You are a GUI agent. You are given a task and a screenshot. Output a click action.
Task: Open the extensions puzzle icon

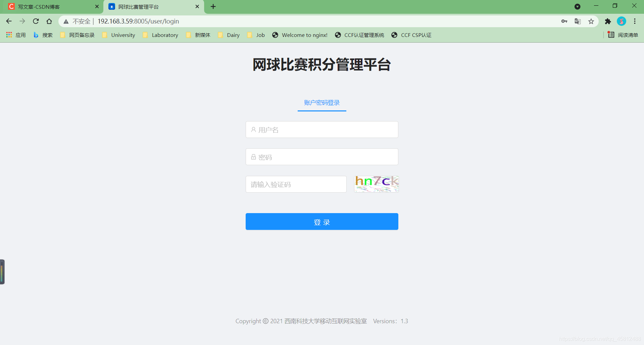[x=608, y=21]
